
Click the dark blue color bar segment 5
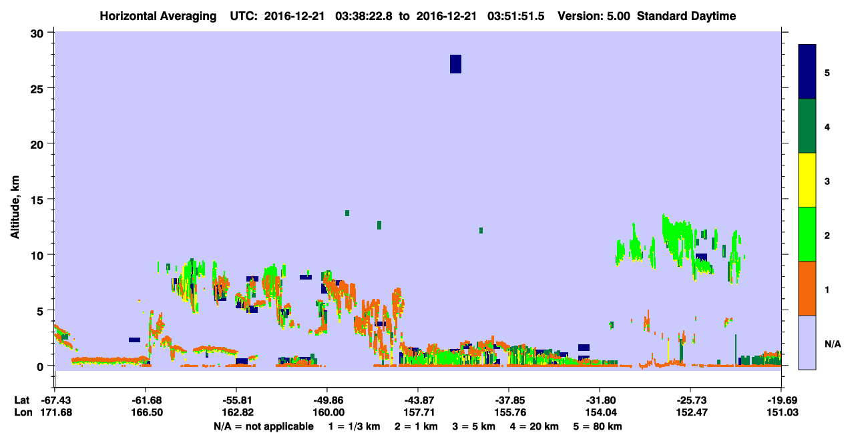point(807,72)
